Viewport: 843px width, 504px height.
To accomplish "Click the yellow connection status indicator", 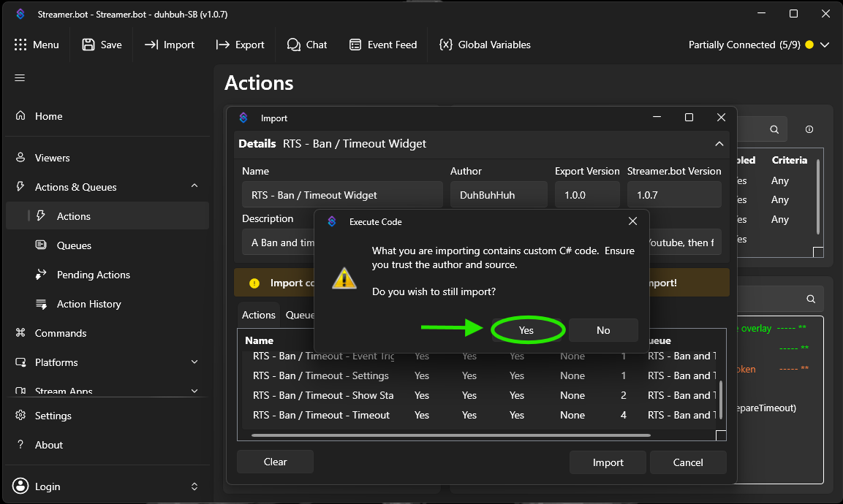I will (x=809, y=45).
